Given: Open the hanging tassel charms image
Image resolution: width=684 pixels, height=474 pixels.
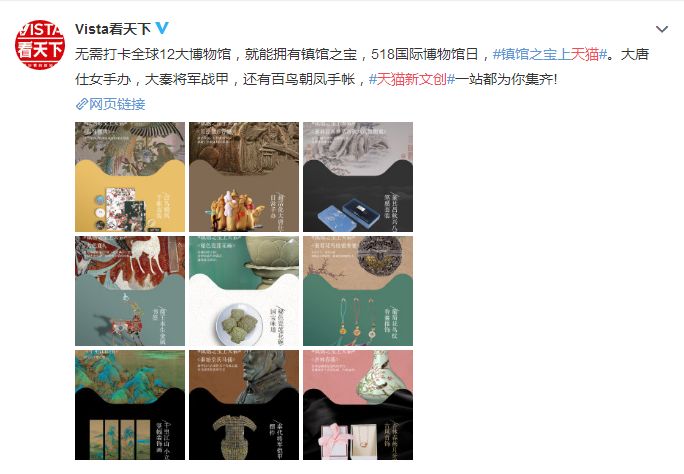Looking at the screenshot, I should 358,291.
